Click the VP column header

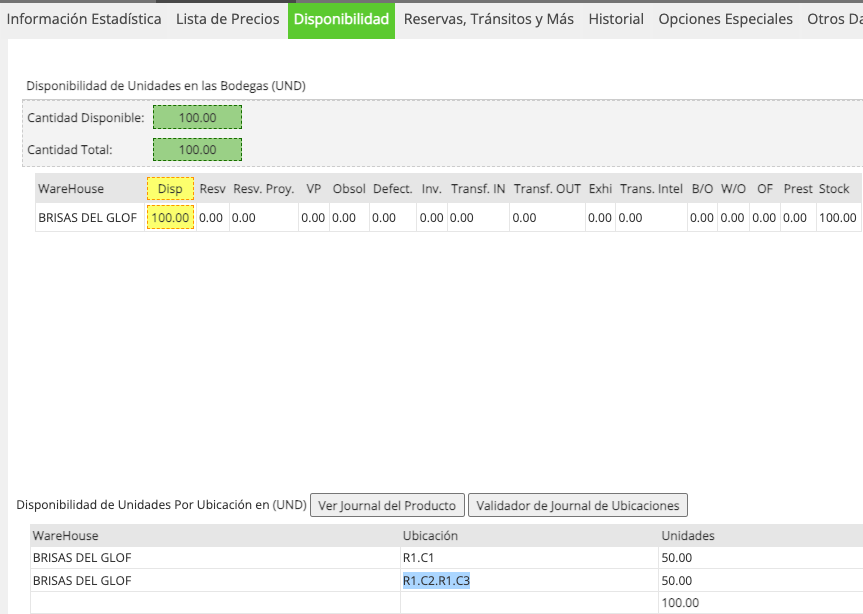pos(314,189)
